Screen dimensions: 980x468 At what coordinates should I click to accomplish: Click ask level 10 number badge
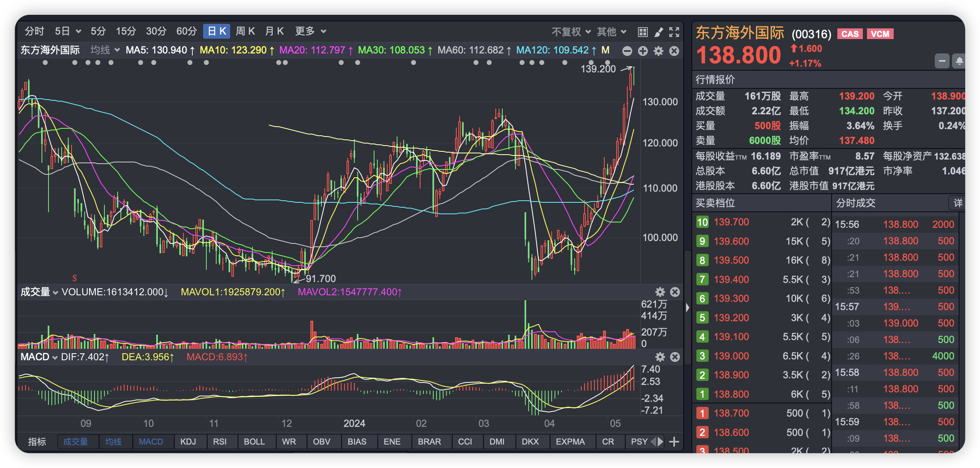tap(702, 222)
